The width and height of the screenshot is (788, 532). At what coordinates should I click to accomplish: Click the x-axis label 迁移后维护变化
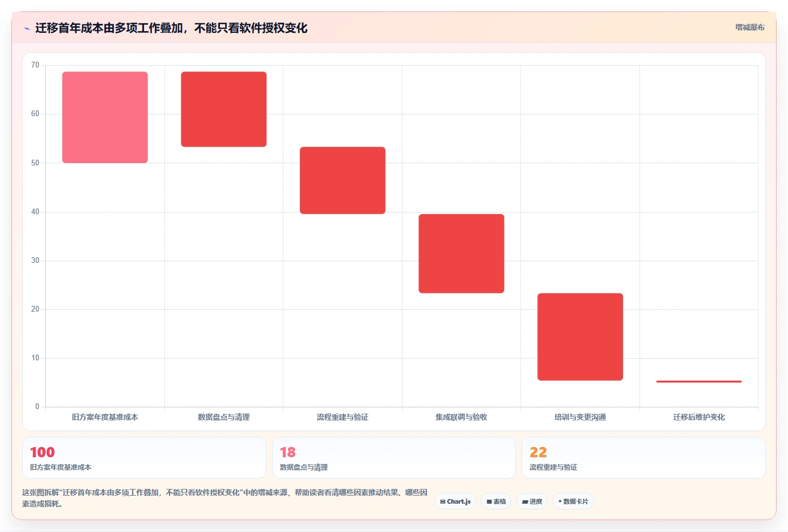[x=699, y=417]
